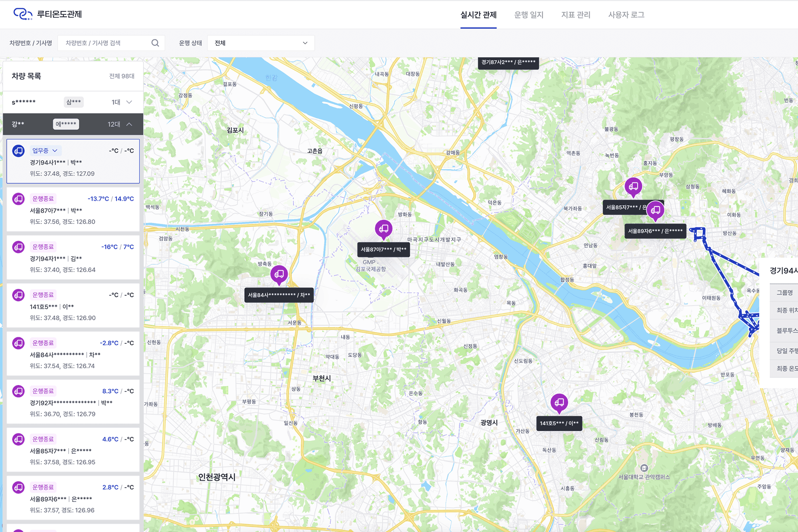Open the 업무중 status dropdown
This screenshot has height=532, width=798.
click(45, 151)
